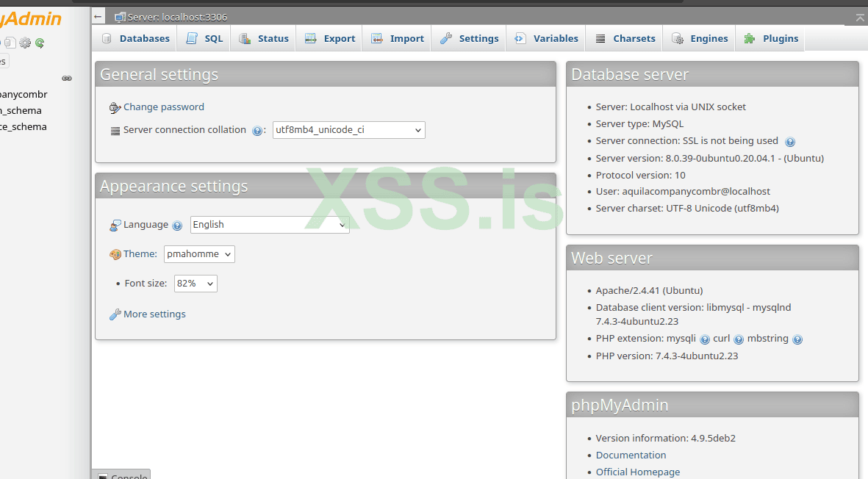Click the Server: localhost:3306 breadcrumb

177,17
